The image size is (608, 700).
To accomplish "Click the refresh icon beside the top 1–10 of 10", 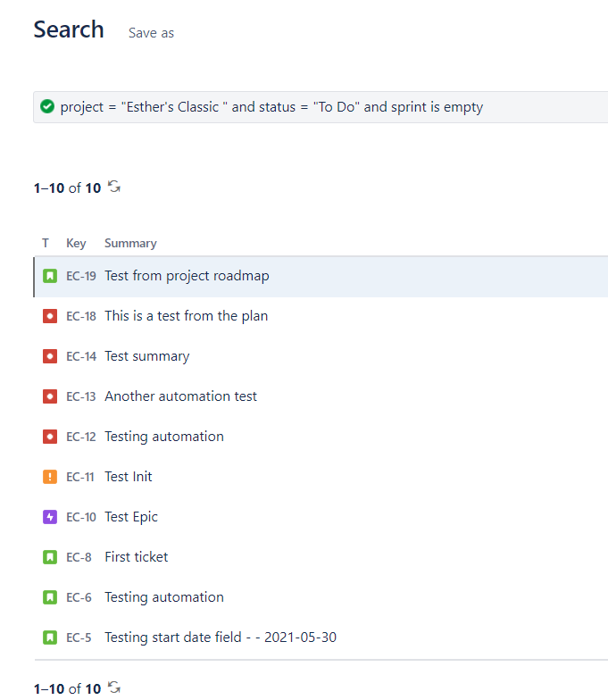I will coord(114,187).
